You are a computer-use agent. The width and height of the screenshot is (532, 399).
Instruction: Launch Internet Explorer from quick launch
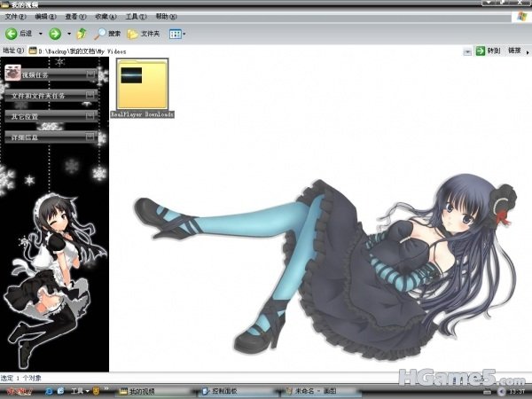[49, 391]
